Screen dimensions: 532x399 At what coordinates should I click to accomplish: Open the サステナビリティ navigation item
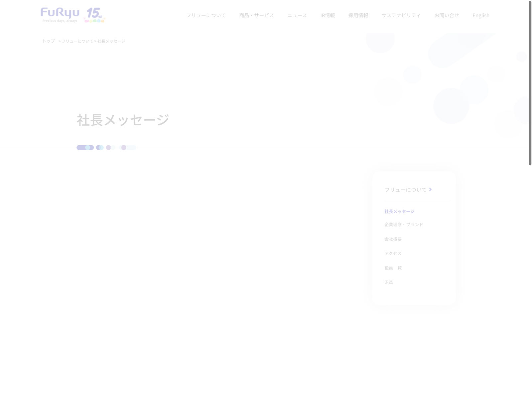point(401,15)
